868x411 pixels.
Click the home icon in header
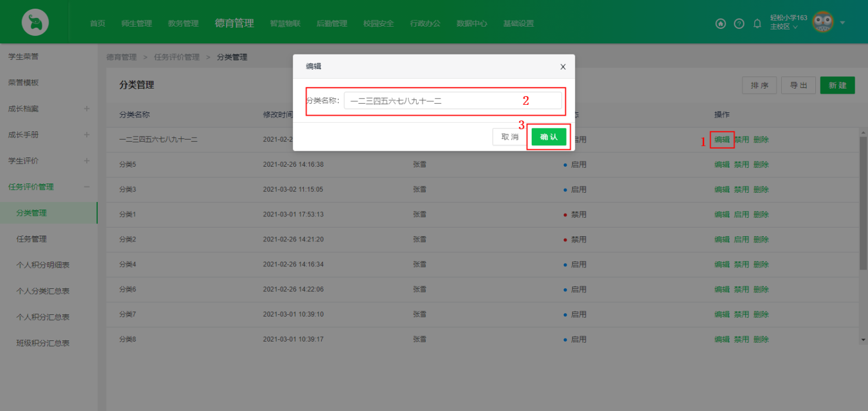pos(720,24)
